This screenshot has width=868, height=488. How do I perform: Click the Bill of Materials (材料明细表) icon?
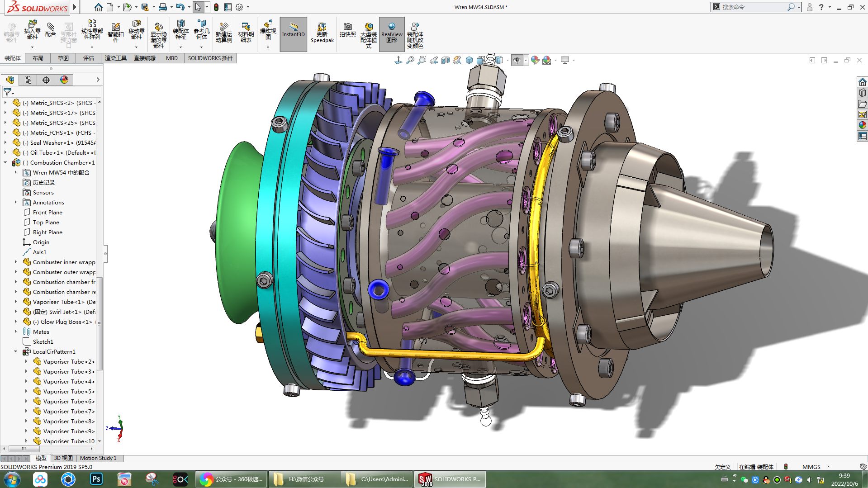246,33
